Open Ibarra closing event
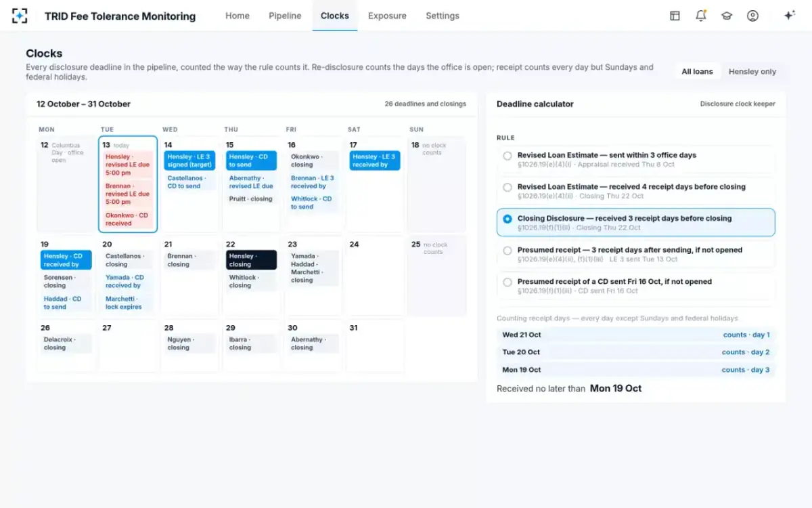 point(251,343)
